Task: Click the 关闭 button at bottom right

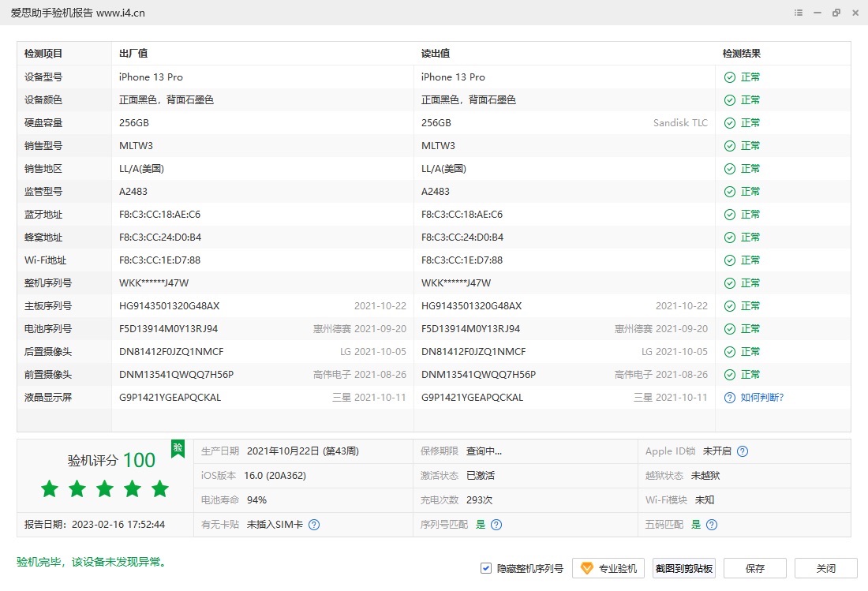Action: (825, 568)
